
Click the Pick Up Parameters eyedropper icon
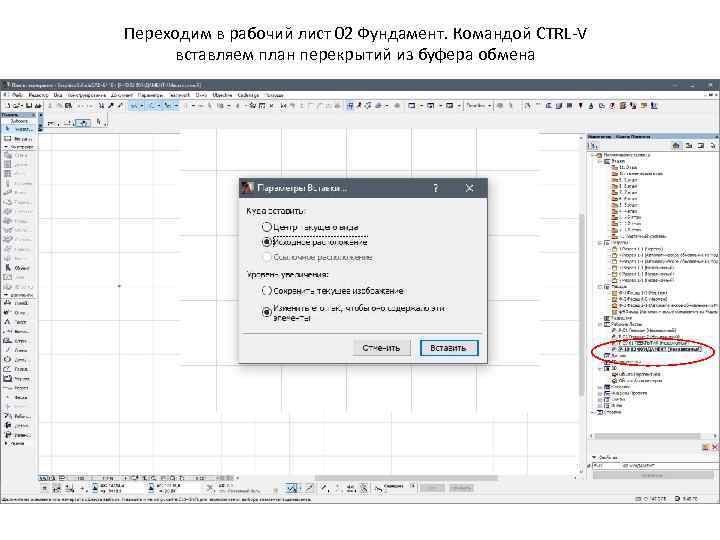110,106
